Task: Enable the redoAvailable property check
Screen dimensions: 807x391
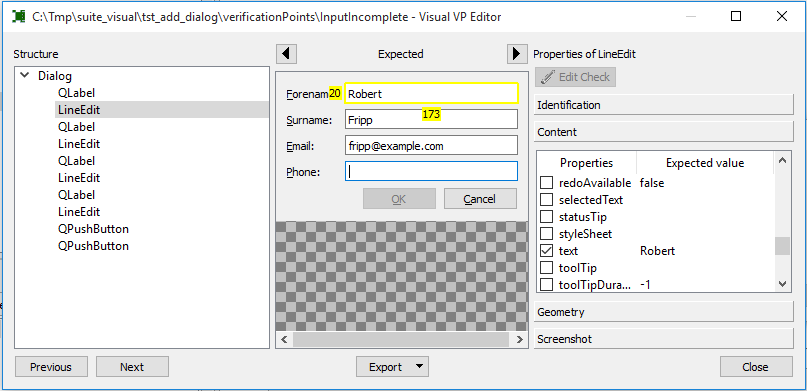Action: pos(547,183)
